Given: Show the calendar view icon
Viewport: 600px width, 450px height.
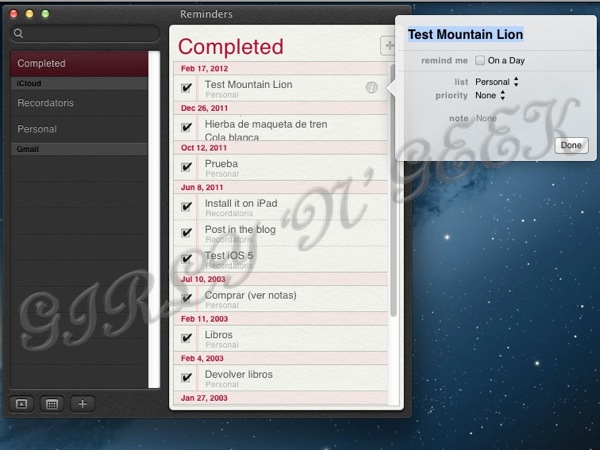Looking at the screenshot, I should [x=52, y=404].
